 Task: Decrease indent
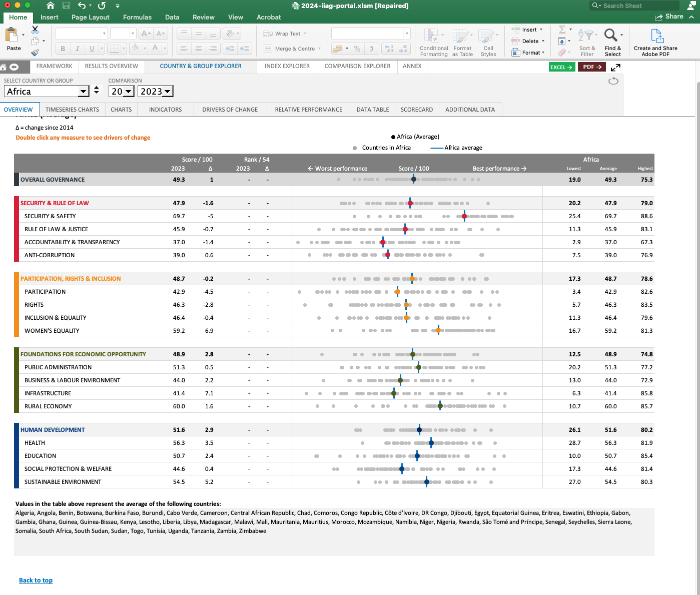pyautogui.click(x=230, y=49)
